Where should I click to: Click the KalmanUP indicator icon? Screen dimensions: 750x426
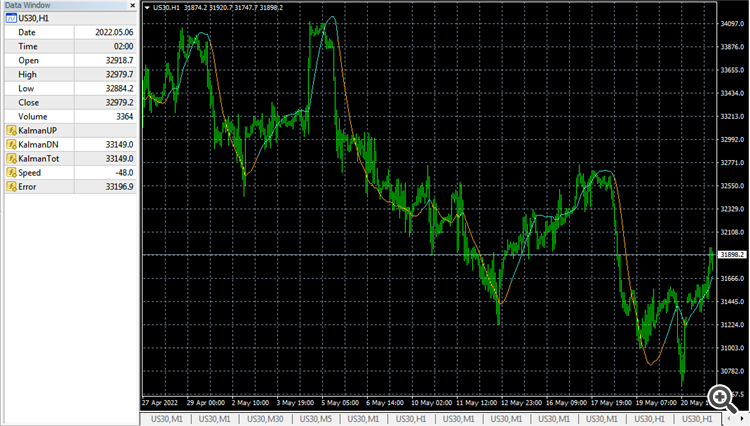(11, 131)
